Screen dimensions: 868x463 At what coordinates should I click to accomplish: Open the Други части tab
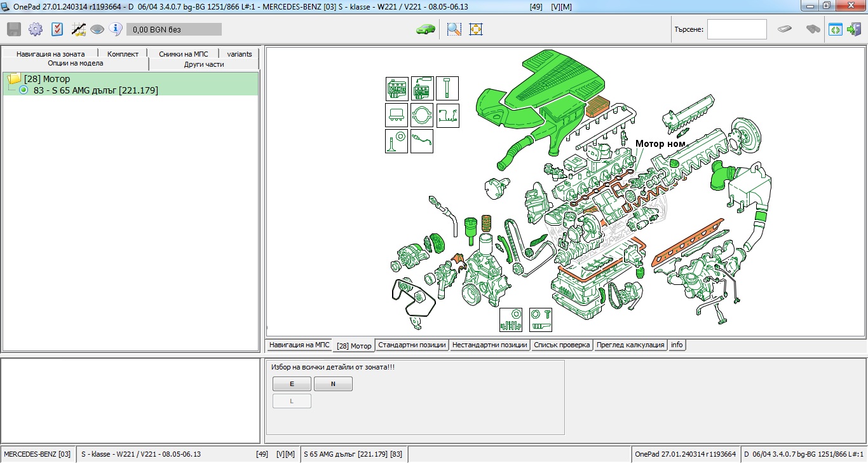(x=204, y=64)
